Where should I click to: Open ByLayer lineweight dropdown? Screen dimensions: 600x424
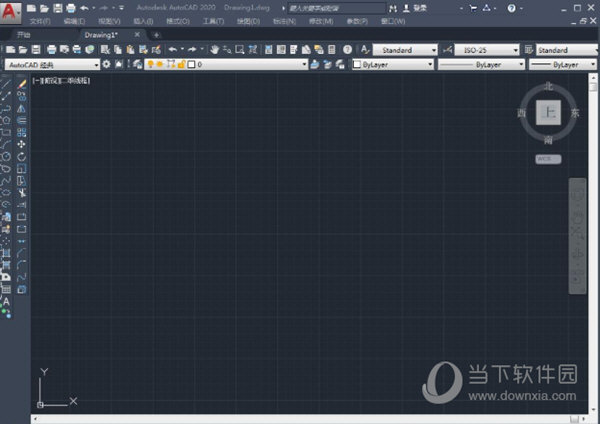(563, 64)
